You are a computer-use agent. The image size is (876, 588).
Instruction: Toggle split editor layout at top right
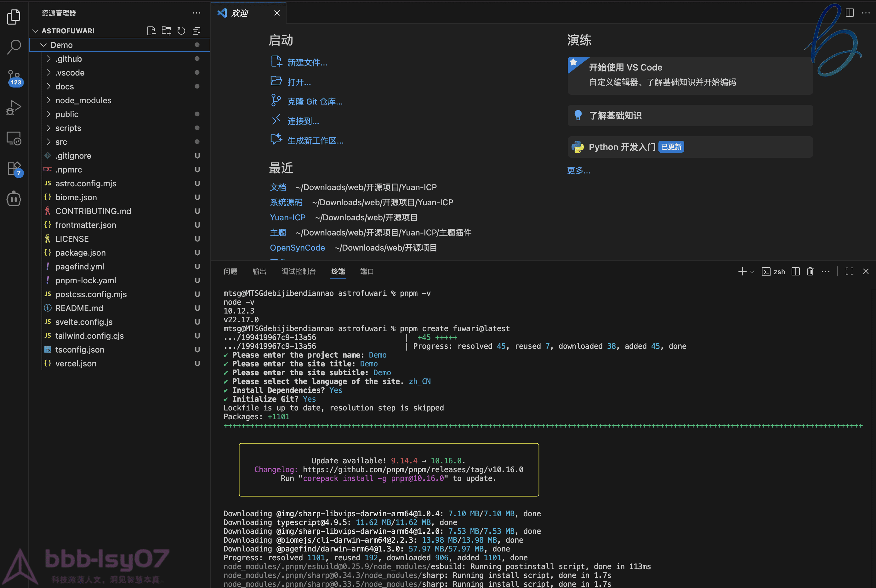tap(850, 13)
